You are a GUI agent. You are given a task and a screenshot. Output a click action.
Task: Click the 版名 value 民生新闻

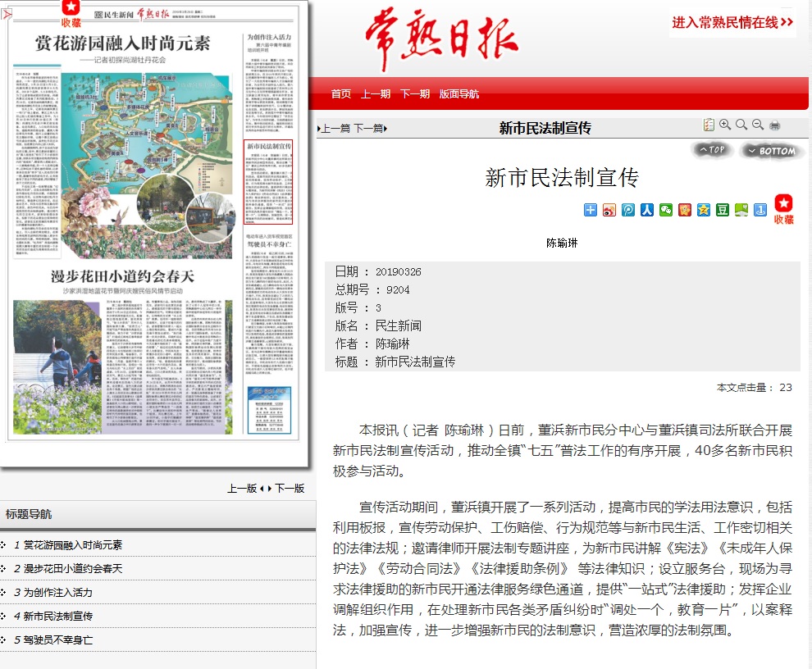click(399, 325)
